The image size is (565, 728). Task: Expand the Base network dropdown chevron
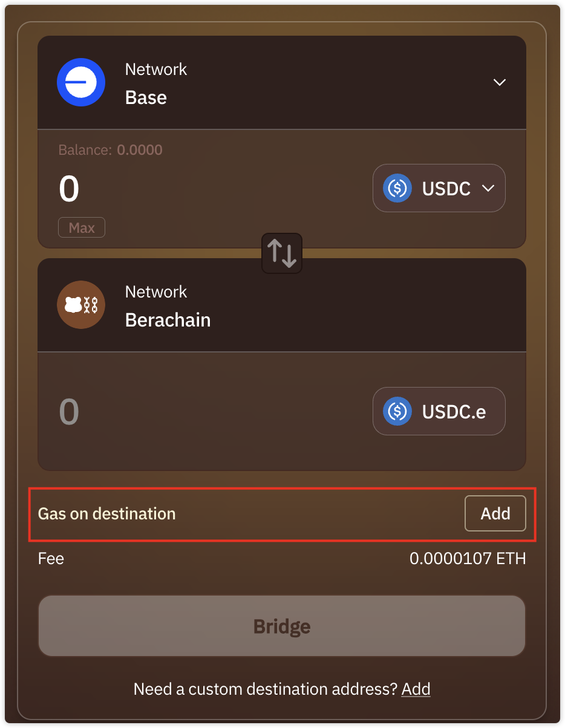point(499,82)
